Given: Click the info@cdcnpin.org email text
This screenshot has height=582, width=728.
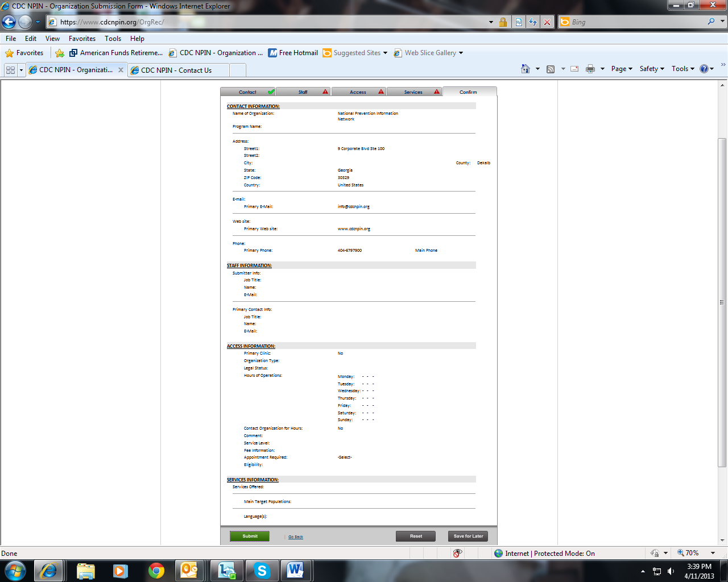Looking at the screenshot, I should pos(354,207).
